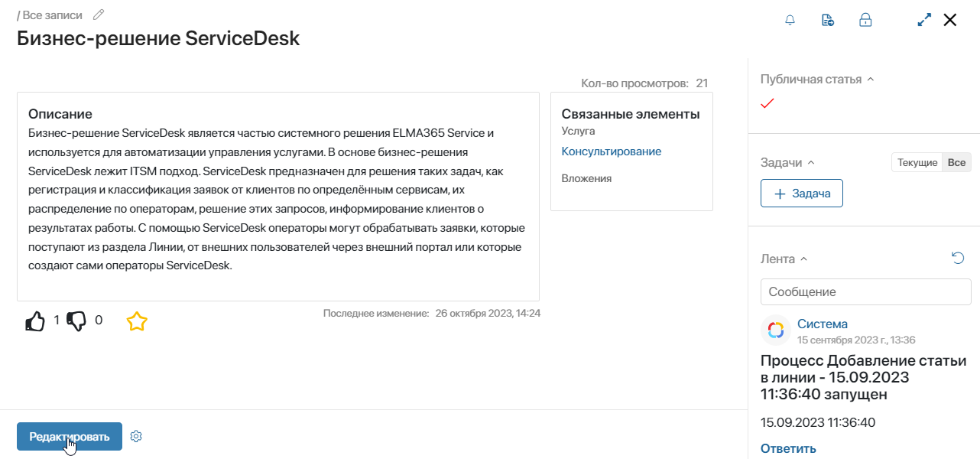Dislike the article with thumbs down
Screen dimensions: 980x459
pyautogui.click(x=77, y=321)
